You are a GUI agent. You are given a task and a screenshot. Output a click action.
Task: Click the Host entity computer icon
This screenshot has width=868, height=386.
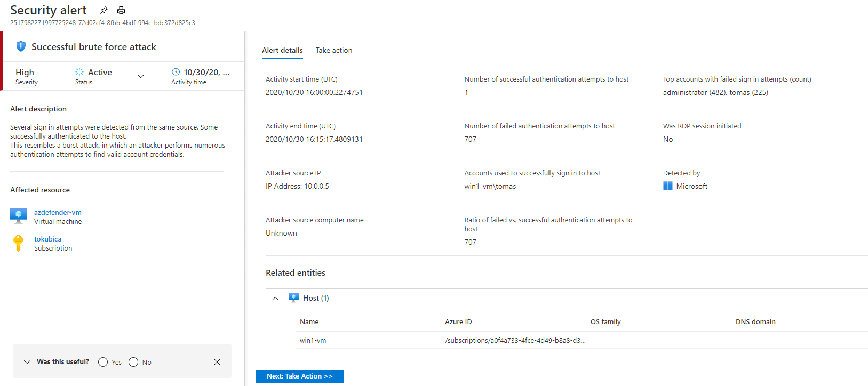pyautogui.click(x=293, y=297)
